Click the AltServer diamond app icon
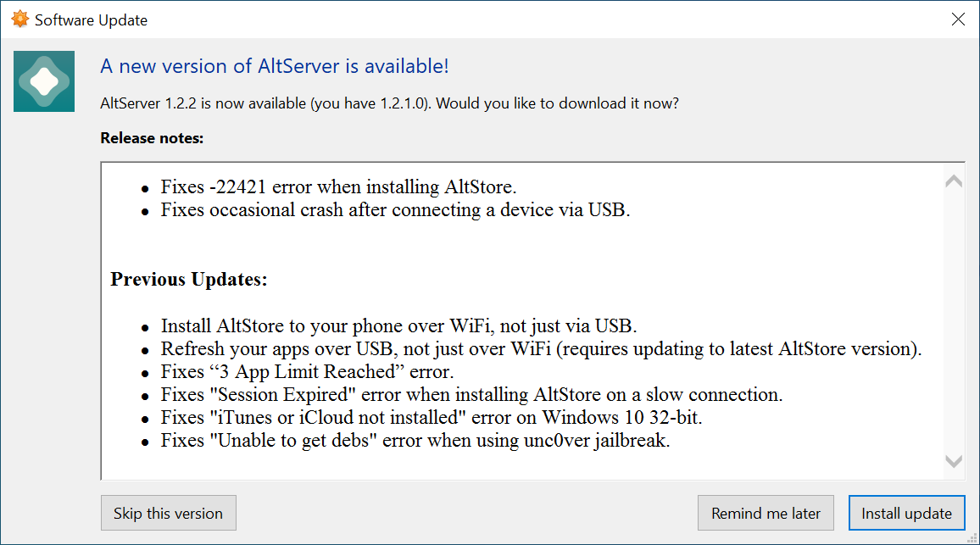The height and width of the screenshot is (545, 980). [44, 81]
